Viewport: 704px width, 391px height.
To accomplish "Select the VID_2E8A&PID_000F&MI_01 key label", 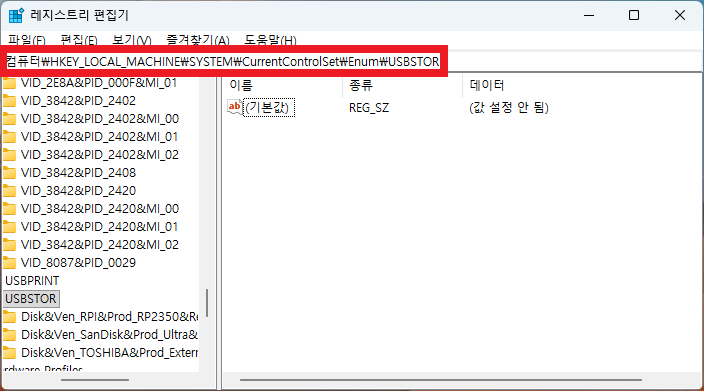I will pyautogui.click(x=99, y=83).
